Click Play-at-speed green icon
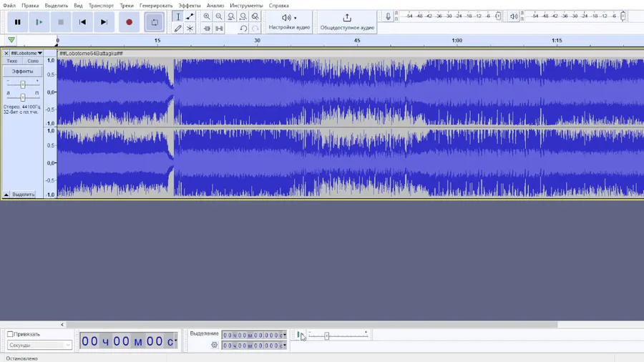 299,336
